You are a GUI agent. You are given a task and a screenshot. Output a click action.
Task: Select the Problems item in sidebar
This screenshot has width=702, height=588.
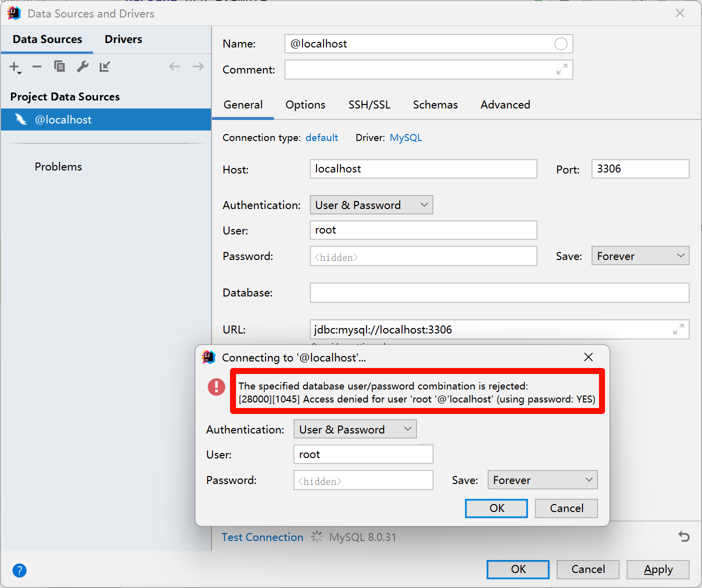coord(58,167)
